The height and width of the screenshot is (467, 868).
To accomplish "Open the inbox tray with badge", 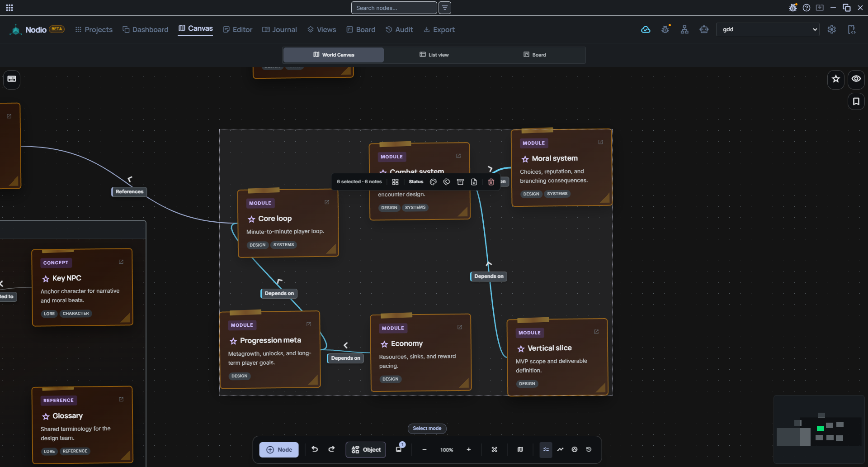I will (399, 449).
